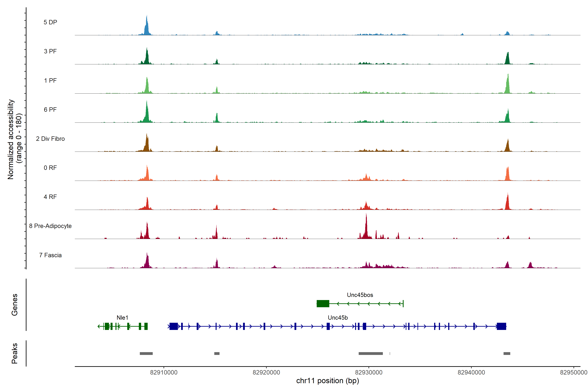This screenshot has height=392, width=588.
Task: Click the Nle1 gene label
Action: [122, 318]
